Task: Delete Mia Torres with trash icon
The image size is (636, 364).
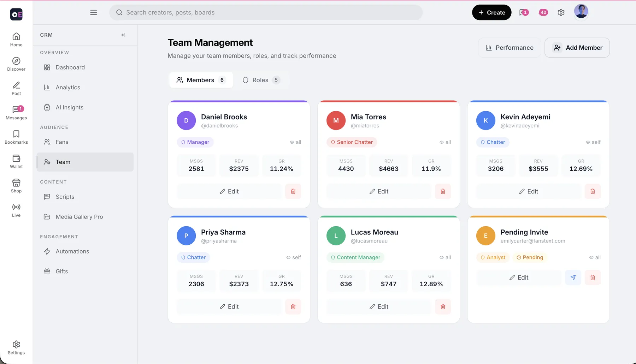Action: [x=443, y=191]
